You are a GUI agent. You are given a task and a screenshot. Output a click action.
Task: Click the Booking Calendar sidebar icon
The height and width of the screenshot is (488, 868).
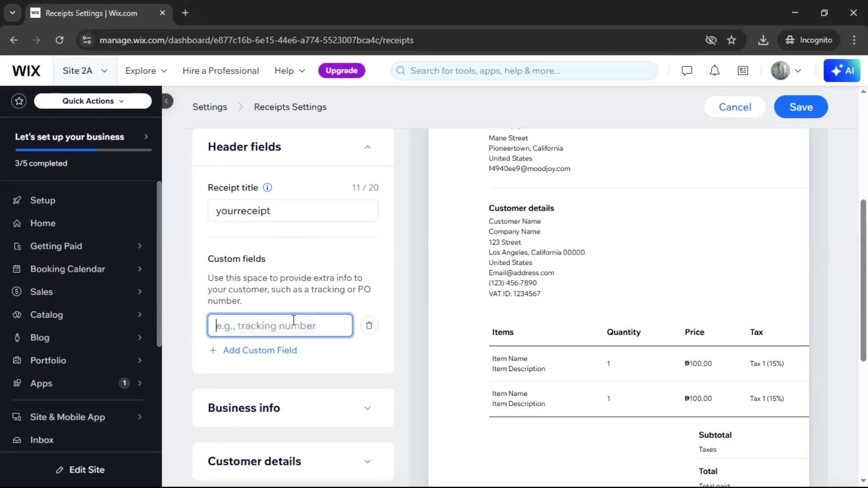tap(17, 269)
